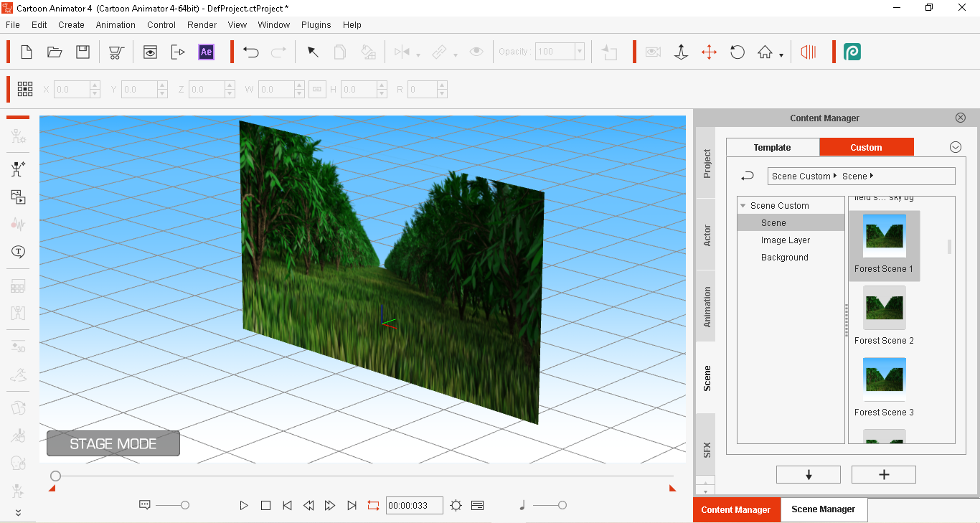The image size is (980, 523).
Task: Click the New Project file icon
Action: [27, 52]
